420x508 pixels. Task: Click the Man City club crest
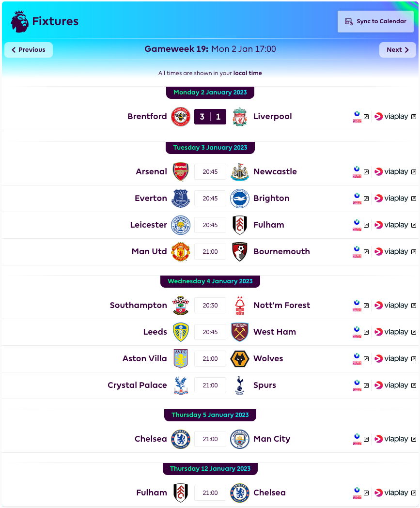pos(240,439)
